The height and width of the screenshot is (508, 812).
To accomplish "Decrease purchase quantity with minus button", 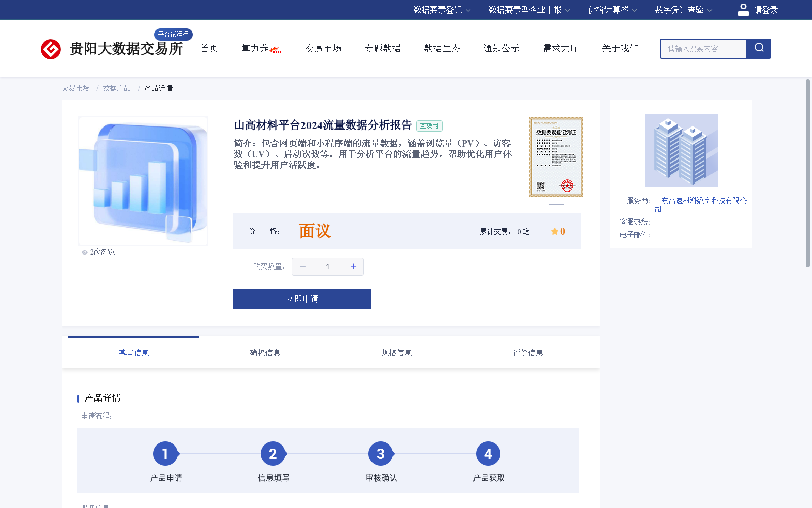I will (302, 267).
